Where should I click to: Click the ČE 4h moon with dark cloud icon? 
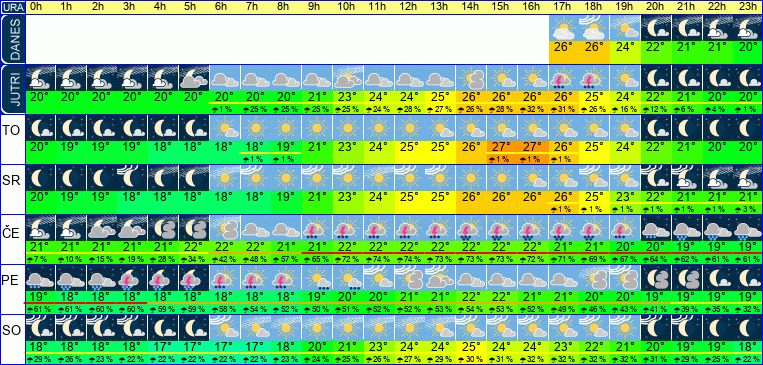click(163, 229)
